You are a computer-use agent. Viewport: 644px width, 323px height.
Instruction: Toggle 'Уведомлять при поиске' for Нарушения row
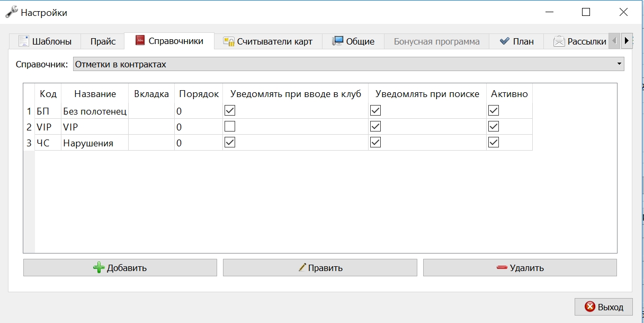point(375,143)
